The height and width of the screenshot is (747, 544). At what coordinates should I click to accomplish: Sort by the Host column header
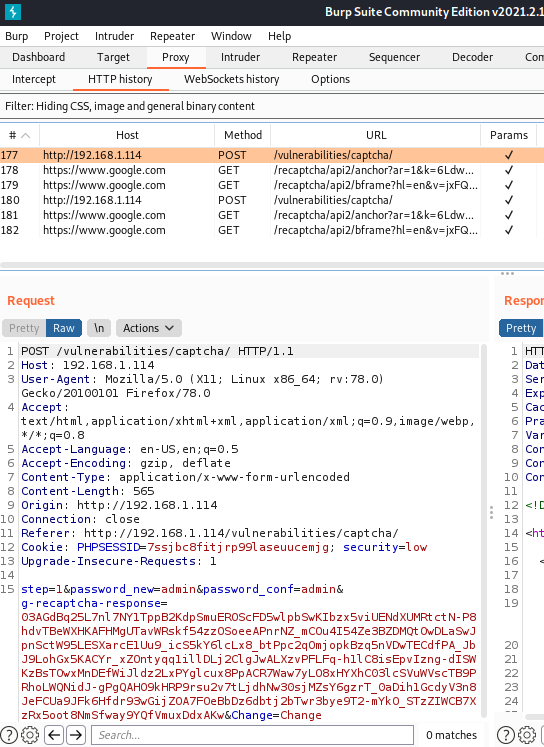(x=127, y=135)
